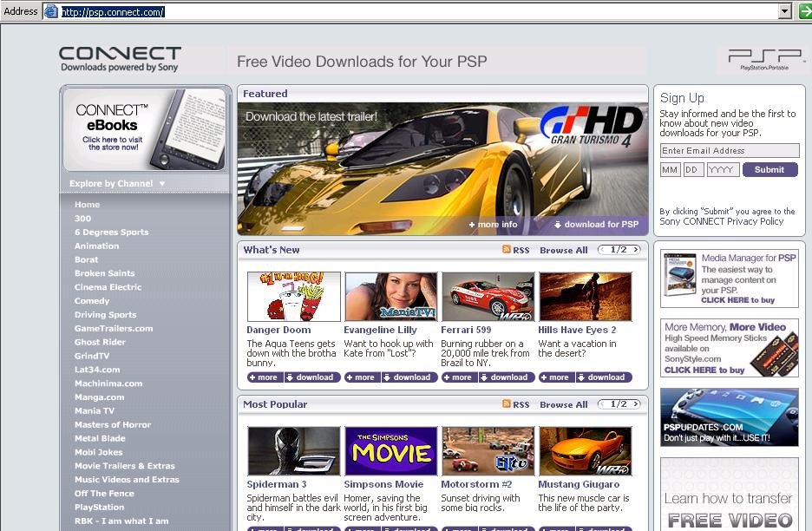Click more for Hills Have Eyes 2
This screenshot has height=531, width=812.
click(556, 377)
